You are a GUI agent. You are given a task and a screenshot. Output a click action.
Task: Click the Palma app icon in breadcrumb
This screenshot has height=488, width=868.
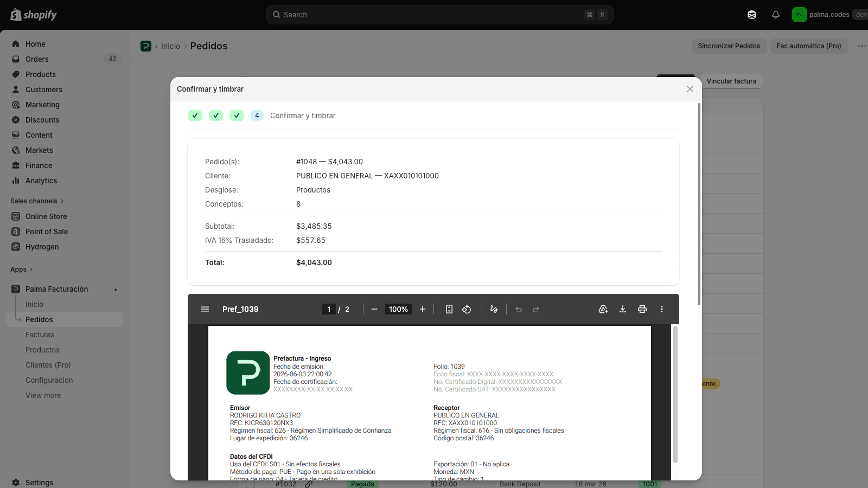click(x=146, y=46)
